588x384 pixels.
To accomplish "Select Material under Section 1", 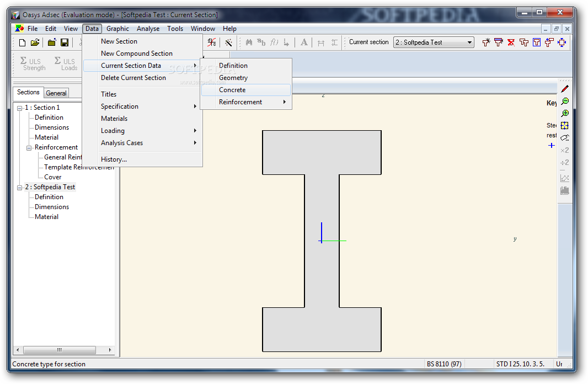I will tap(46, 137).
